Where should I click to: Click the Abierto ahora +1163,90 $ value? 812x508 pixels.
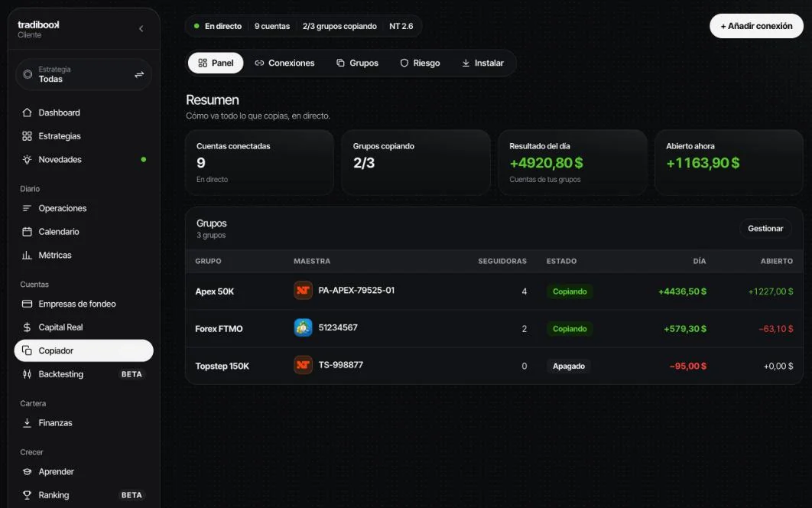click(x=703, y=163)
